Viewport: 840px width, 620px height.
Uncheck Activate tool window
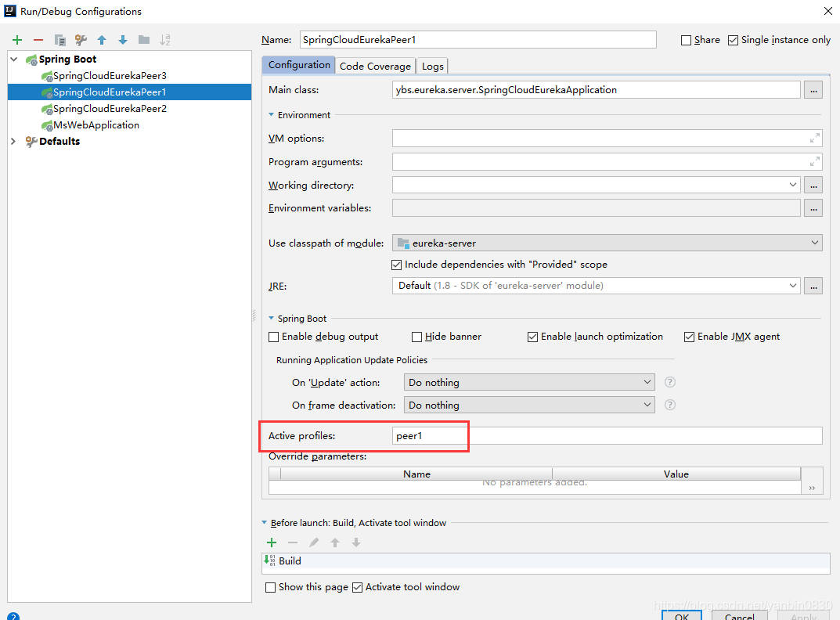357,587
